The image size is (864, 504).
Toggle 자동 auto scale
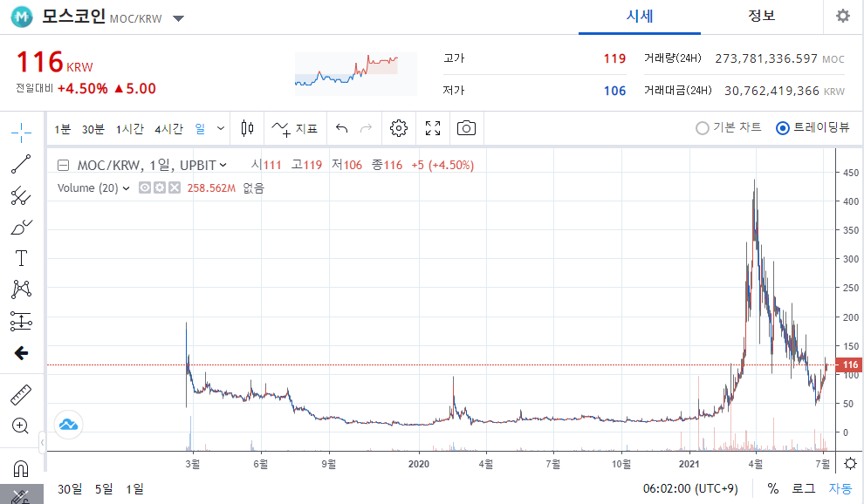[840, 488]
